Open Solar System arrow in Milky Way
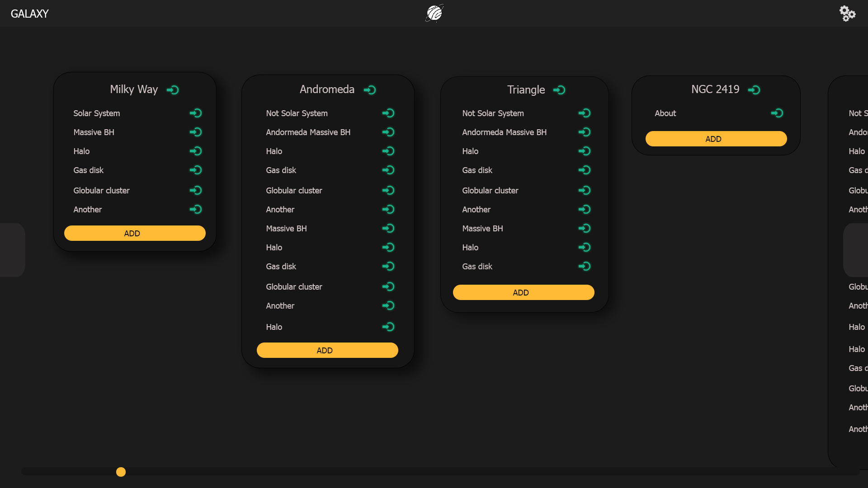 tap(196, 113)
